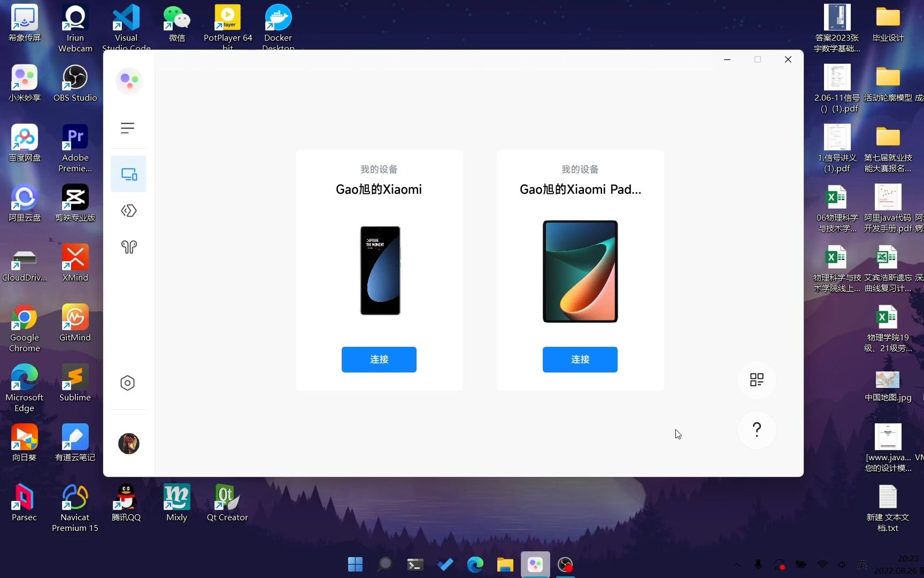Select the Adobe Premiere desktop icon
Viewport: 924px width, 578px height.
coord(75,148)
